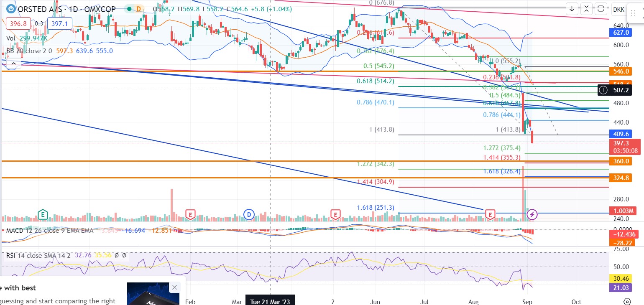The image size is (644, 305).
Task: Select the 0.786 (470.1) Fibonacci label
Action: coord(376,102)
